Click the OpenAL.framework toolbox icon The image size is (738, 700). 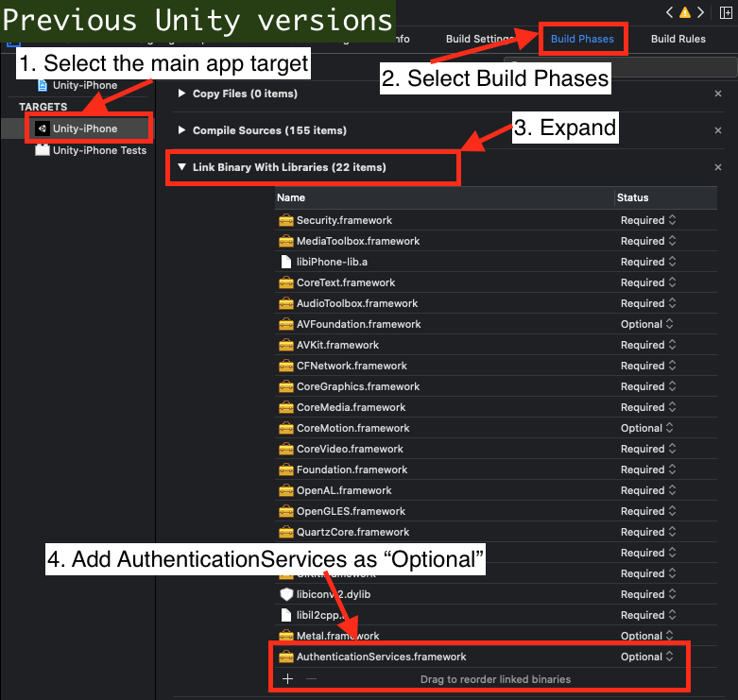coord(285,490)
